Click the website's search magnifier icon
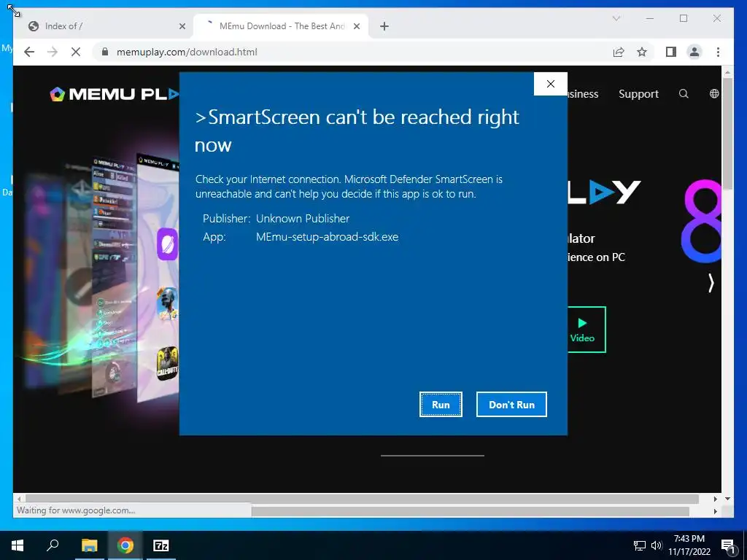Viewport: 747px width, 560px height. (684, 94)
